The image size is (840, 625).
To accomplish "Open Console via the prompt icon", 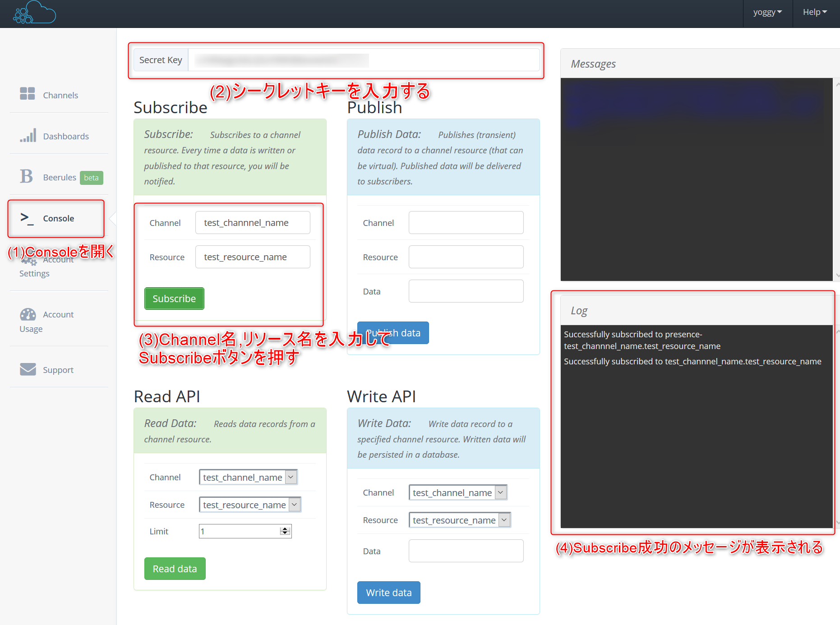I will [27, 218].
